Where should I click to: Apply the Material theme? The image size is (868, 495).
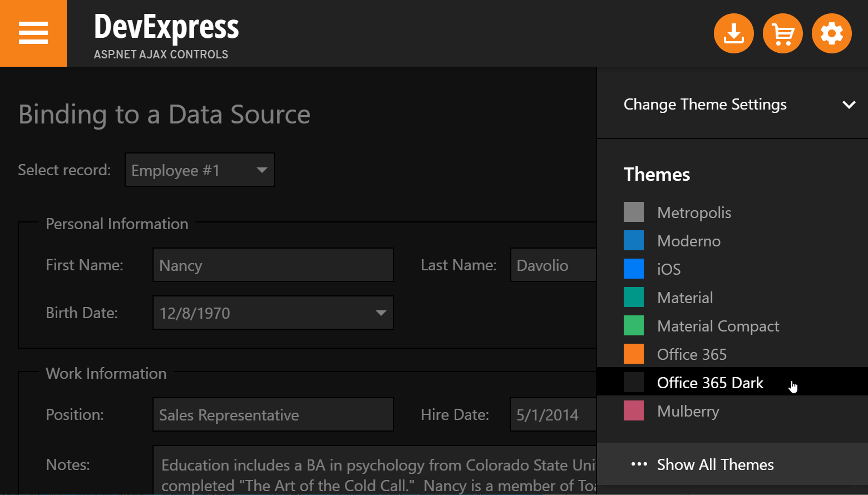tap(732, 298)
